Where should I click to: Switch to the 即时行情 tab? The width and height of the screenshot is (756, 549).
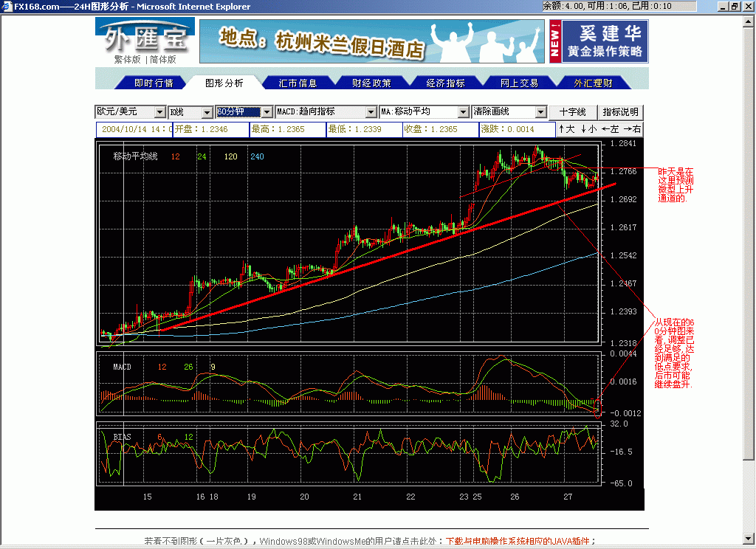(x=154, y=83)
